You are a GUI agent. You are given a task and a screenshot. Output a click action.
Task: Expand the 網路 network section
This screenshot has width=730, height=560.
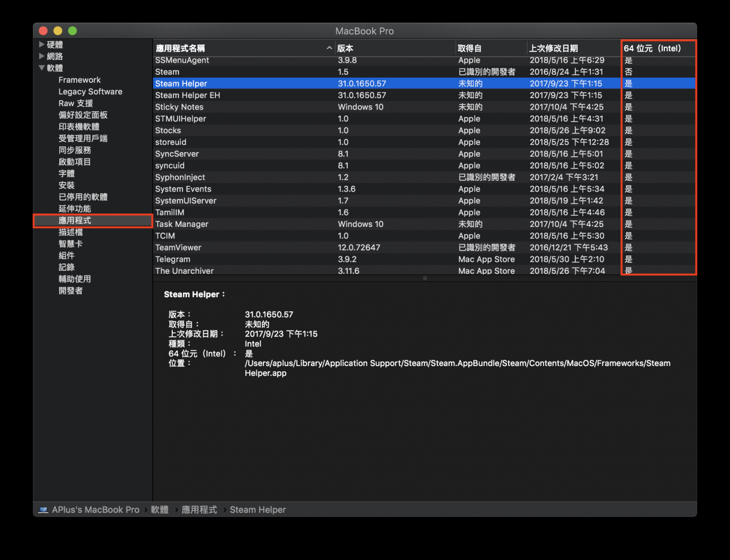point(42,56)
